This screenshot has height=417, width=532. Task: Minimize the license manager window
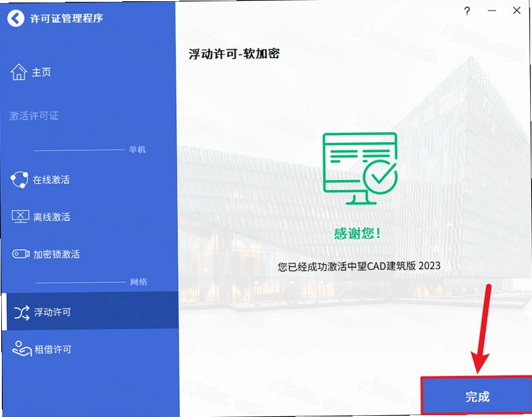(492, 11)
